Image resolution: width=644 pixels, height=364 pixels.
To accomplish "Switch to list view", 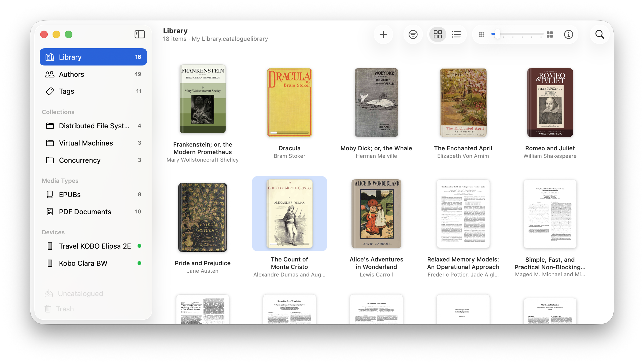I will [x=456, y=34].
